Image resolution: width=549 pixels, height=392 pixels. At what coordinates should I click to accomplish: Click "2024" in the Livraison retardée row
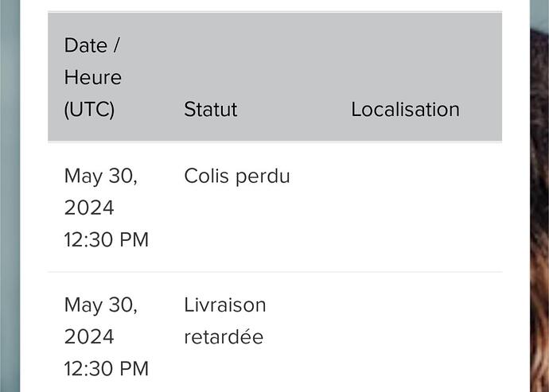pos(89,336)
